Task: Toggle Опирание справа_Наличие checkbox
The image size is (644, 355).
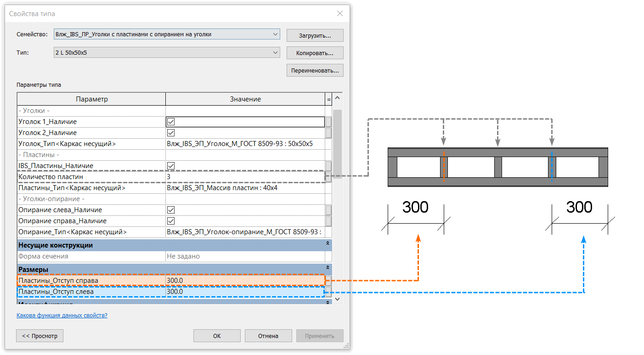Action: pos(171,221)
